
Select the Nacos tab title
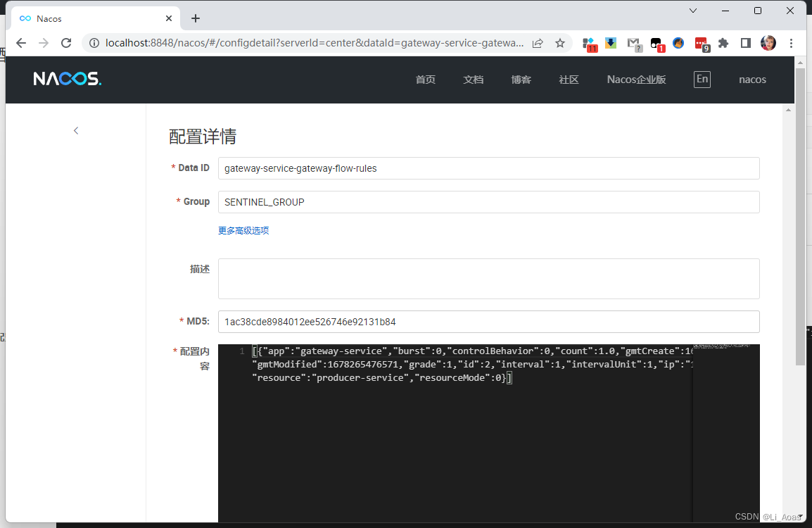click(x=49, y=18)
